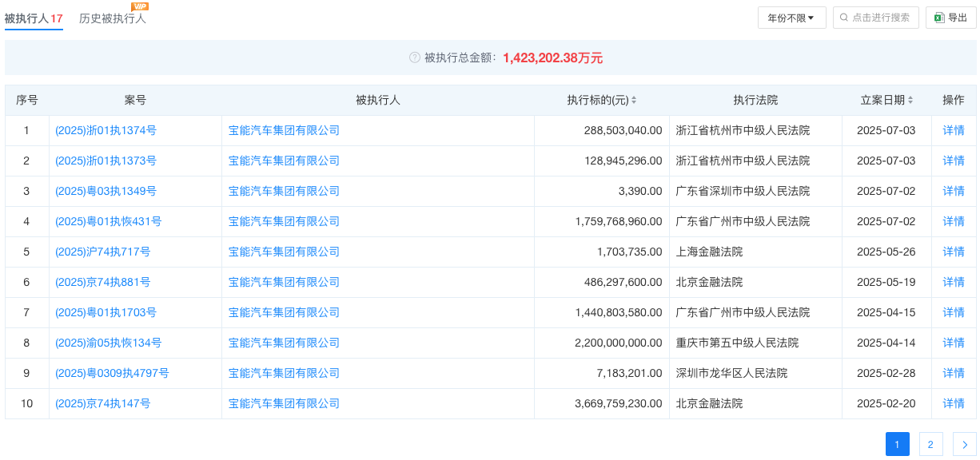This screenshot has width=980, height=460.
Task: Click 宝能汽车集团有限公司 in row 10
Action: tap(284, 403)
